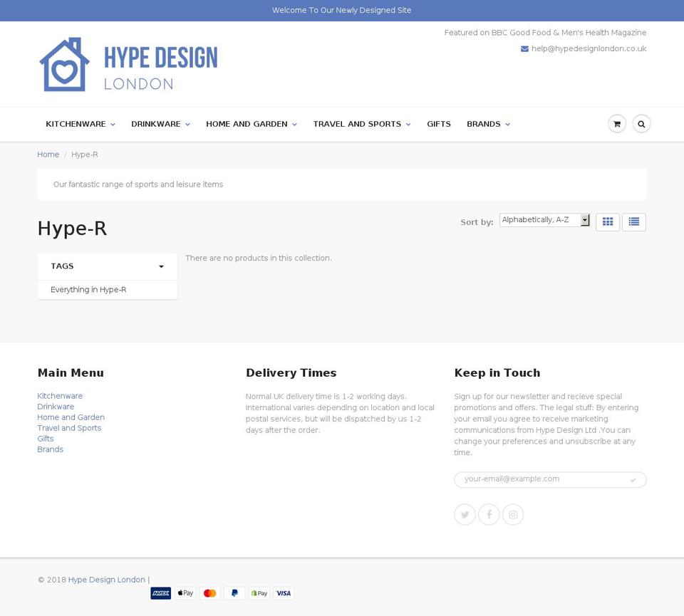Open the Twitter social icon

pos(465,514)
